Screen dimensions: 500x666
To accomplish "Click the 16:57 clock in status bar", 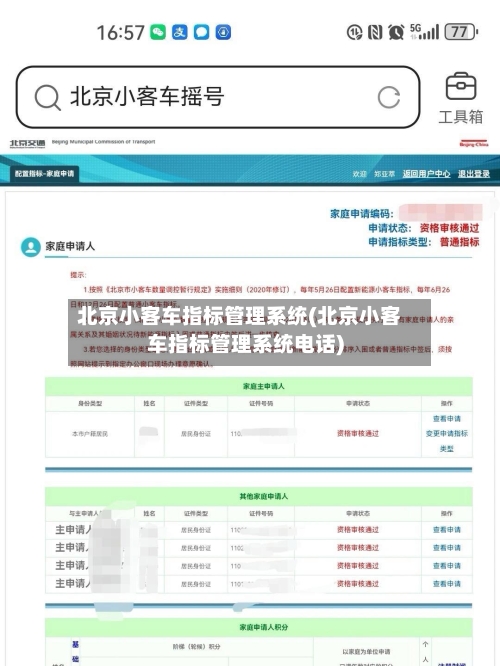I will click(x=121, y=33).
